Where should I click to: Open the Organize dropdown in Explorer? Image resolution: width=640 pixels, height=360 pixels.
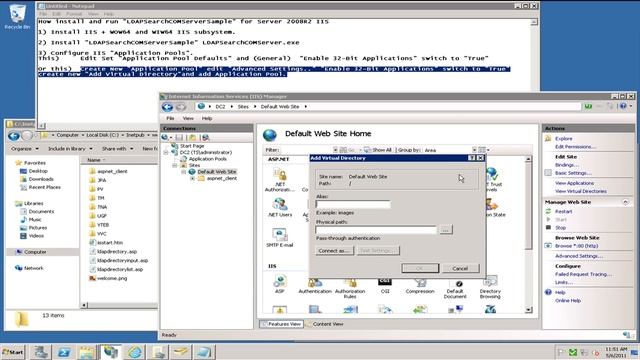[x=25, y=149]
